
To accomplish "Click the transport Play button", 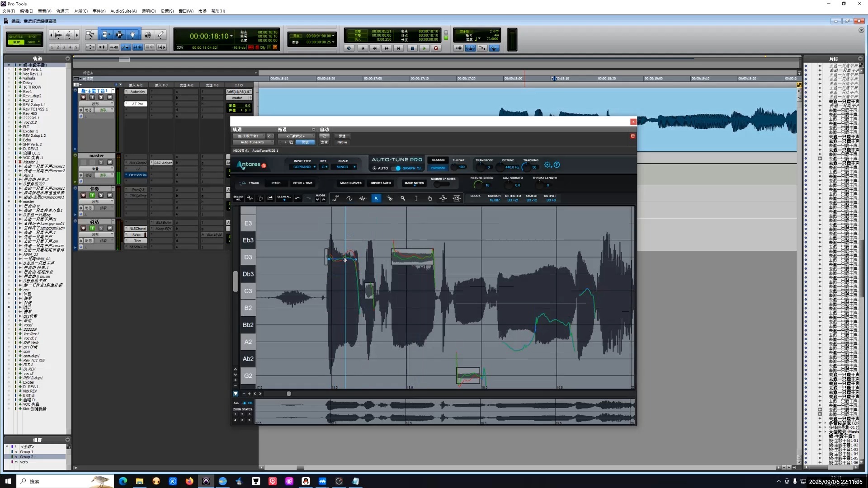I will pyautogui.click(x=424, y=48).
